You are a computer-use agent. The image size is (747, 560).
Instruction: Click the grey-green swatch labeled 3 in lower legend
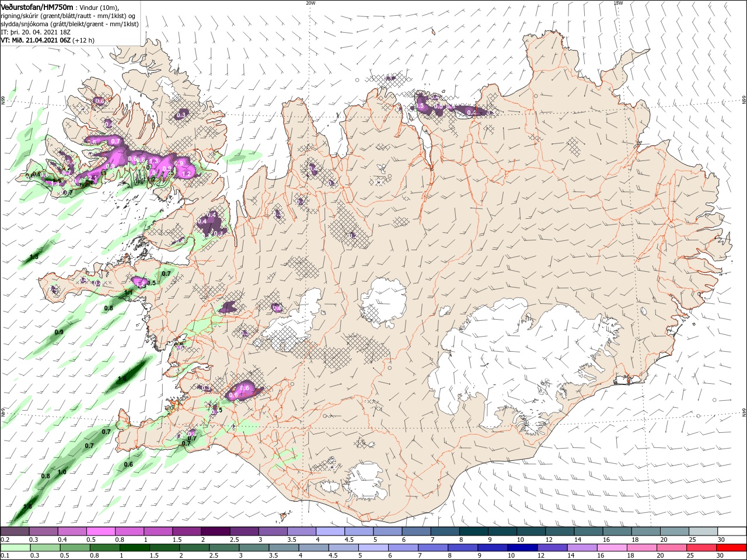pos(254,547)
